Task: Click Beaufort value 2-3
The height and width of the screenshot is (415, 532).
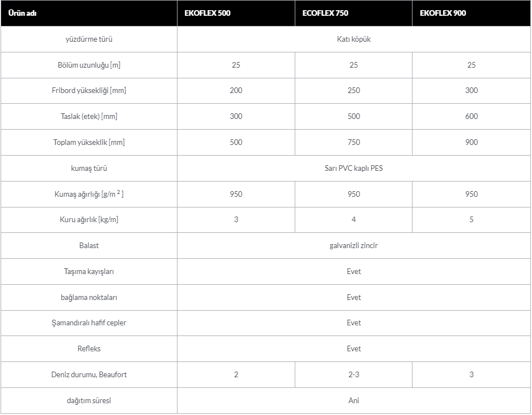Action: click(x=353, y=374)
